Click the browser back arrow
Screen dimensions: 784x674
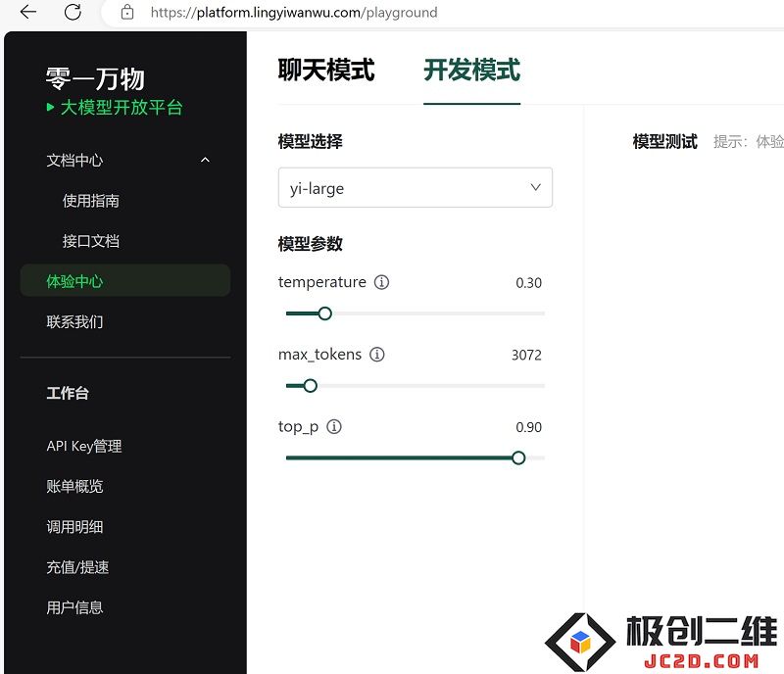28,12
